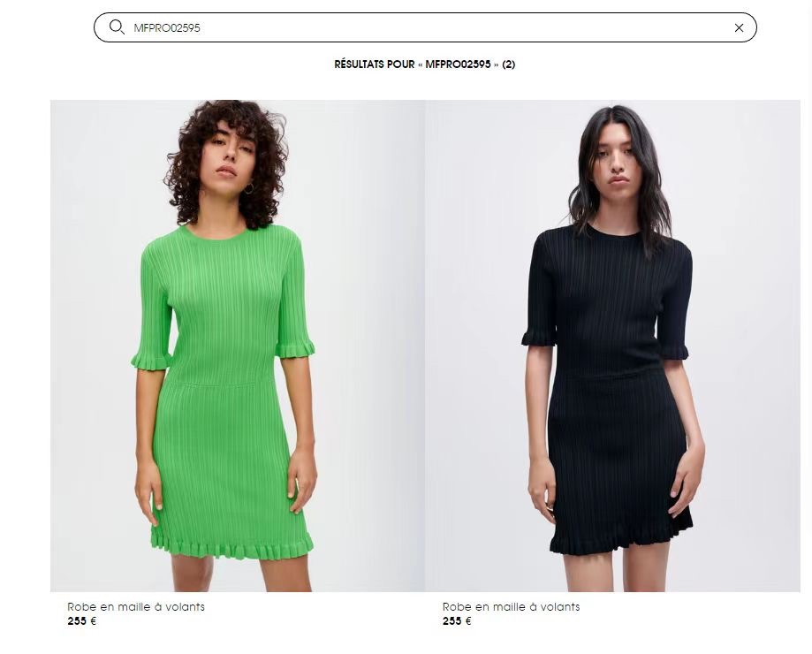The width and height of the screenshot is (812, 654).
Task: Click the magnifying glass search icon
Action: [117, 27]
